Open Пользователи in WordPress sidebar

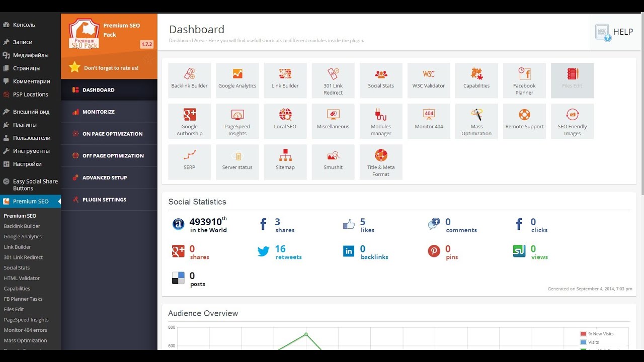(x=30, y=138)
